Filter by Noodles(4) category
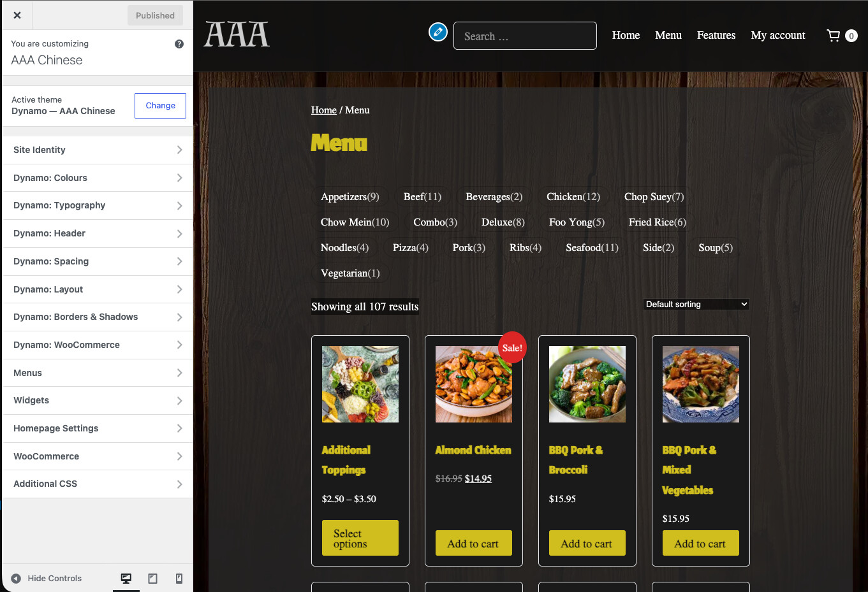 (x=344, y=248)
